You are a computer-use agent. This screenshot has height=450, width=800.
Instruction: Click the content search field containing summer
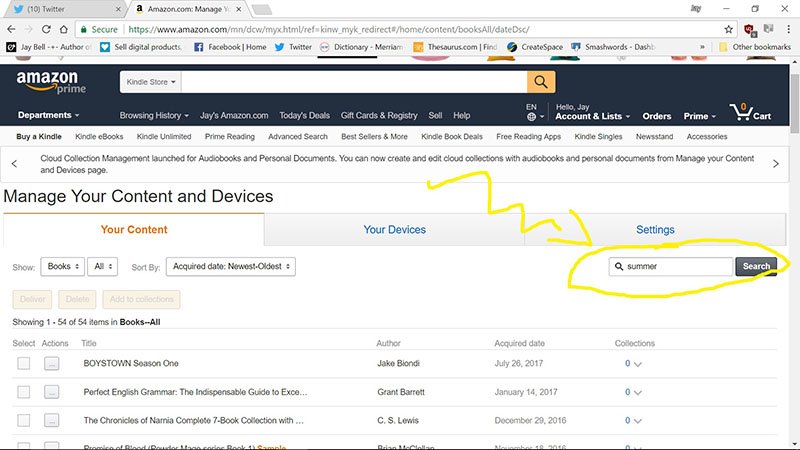pos(670,266)
